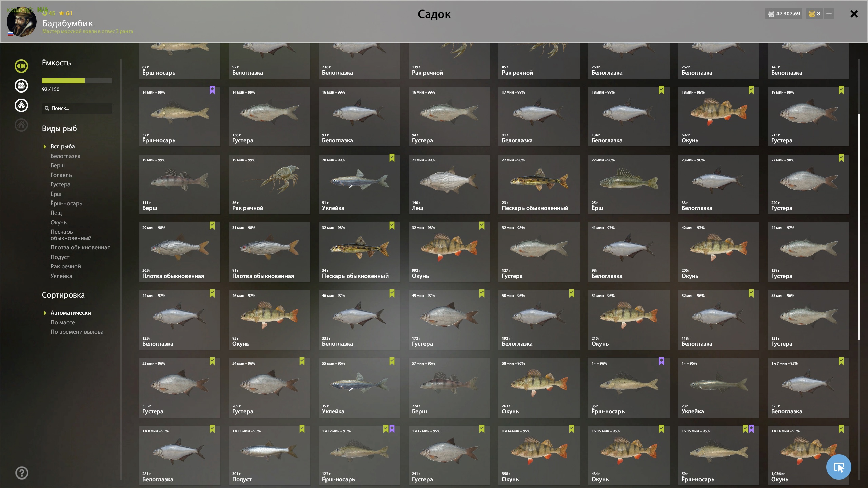Click the player avatar portrait

point(22,22)
